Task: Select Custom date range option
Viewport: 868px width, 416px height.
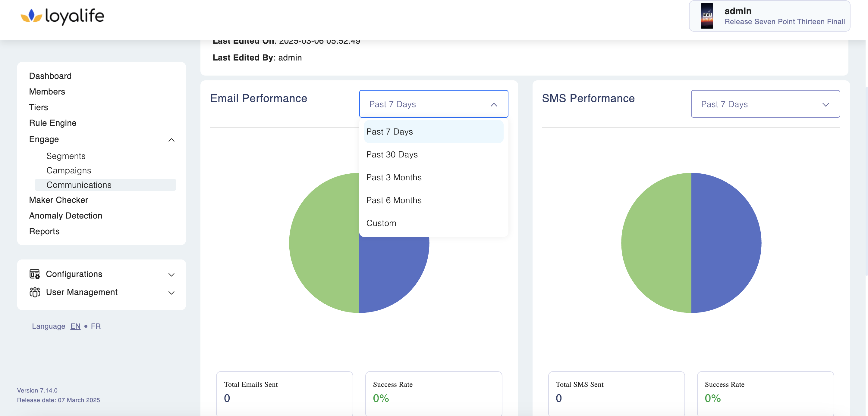Action: pyautogui.click(x=381, y=223)
